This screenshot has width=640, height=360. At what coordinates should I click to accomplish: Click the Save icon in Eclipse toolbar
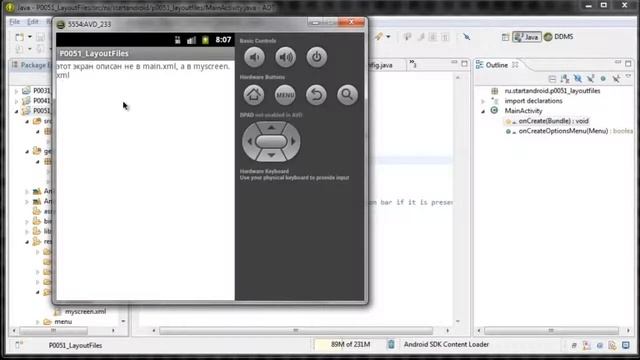pyautogui.click(x=40, y=37)
